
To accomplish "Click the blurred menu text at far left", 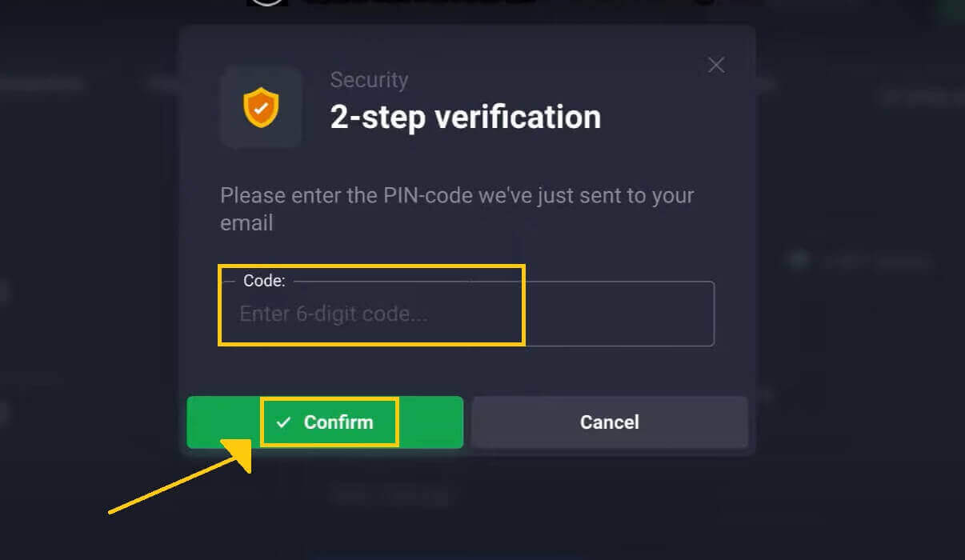I will coord(40,83).
